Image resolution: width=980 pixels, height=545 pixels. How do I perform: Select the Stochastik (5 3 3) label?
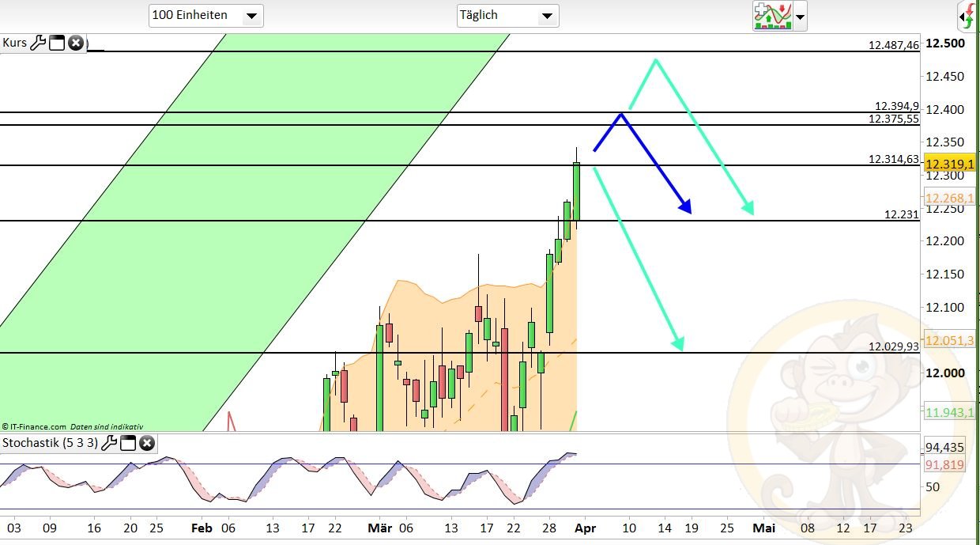[51, 443]
